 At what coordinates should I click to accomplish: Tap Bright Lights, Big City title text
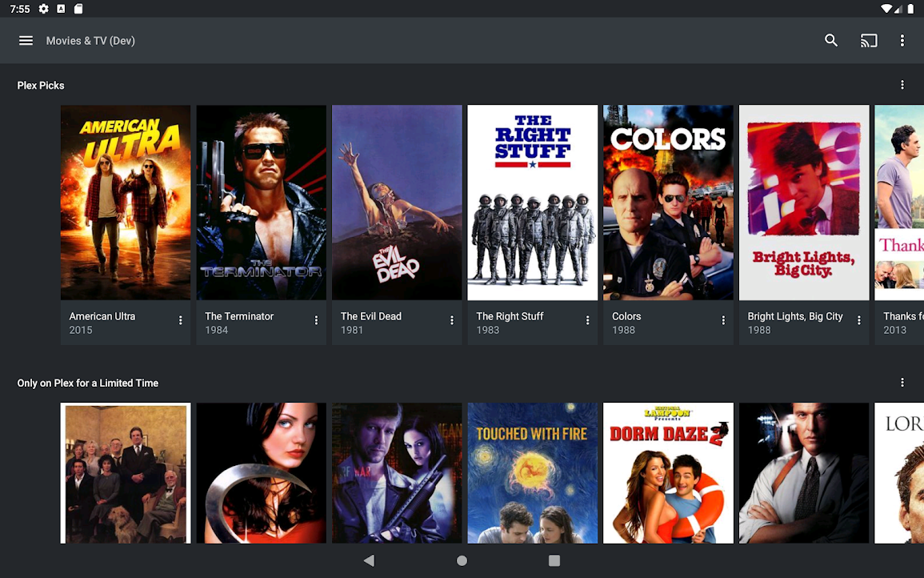pyautogui.click(x=795, y=316)
